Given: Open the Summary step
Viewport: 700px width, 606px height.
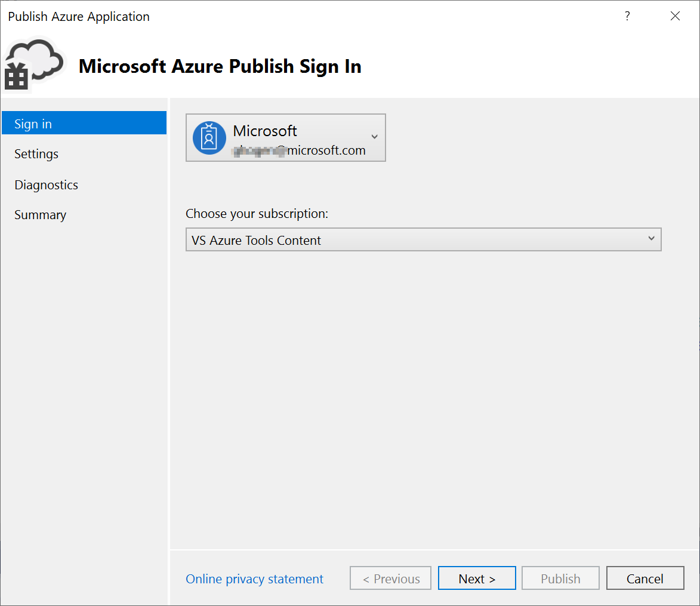Looking at the screenshot, I should 41,215.
